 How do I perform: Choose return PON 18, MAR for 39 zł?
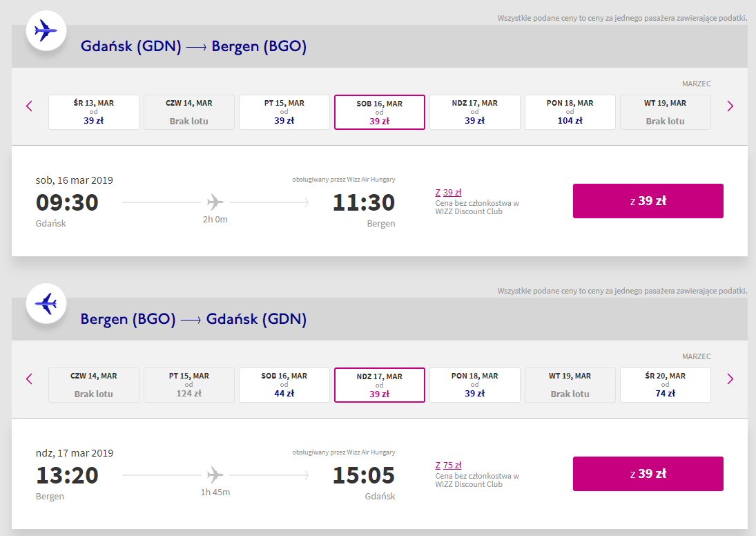tap(475, 385)
